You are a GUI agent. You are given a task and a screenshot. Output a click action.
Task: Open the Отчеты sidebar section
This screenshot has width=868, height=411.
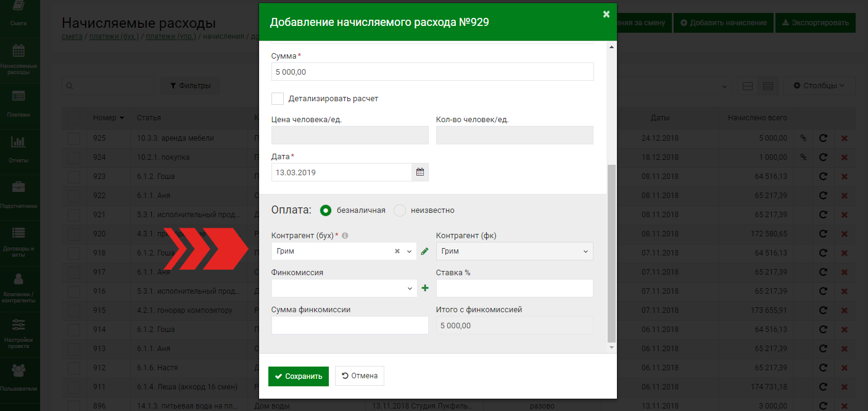[x=19, y=149]
